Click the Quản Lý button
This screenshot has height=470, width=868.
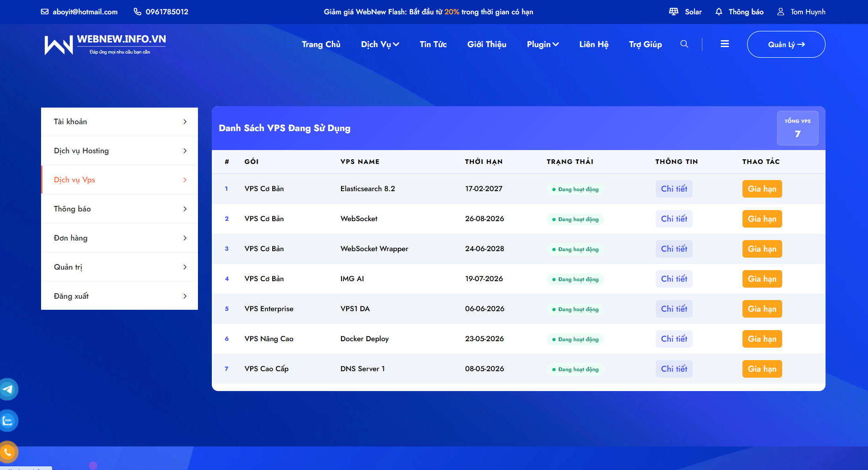click(x=786, y=44)
